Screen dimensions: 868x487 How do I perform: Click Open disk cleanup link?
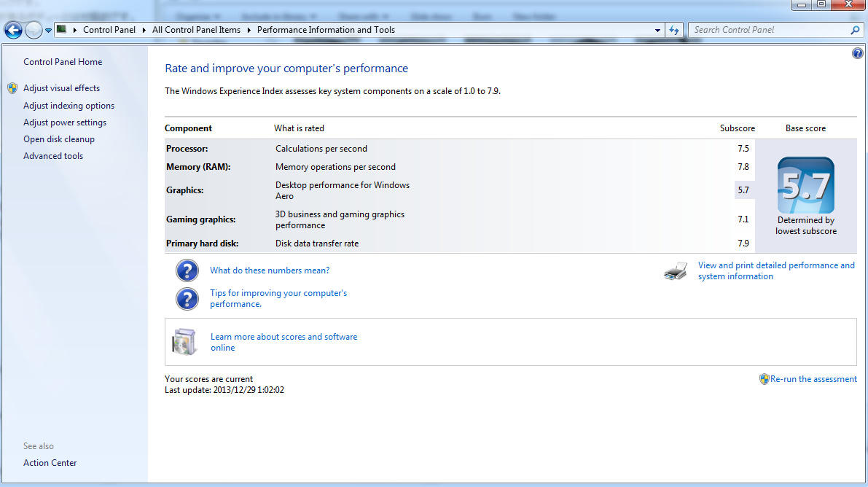coord(59,139)
